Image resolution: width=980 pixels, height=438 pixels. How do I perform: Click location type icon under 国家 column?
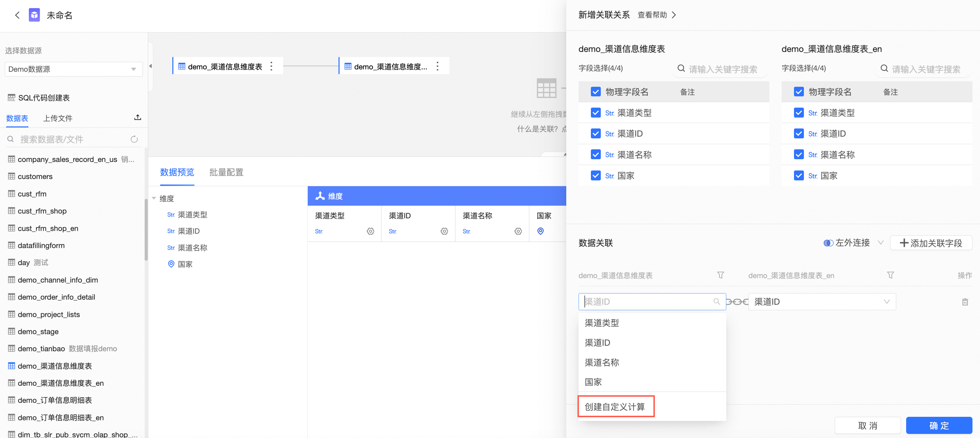click(540, 231)
